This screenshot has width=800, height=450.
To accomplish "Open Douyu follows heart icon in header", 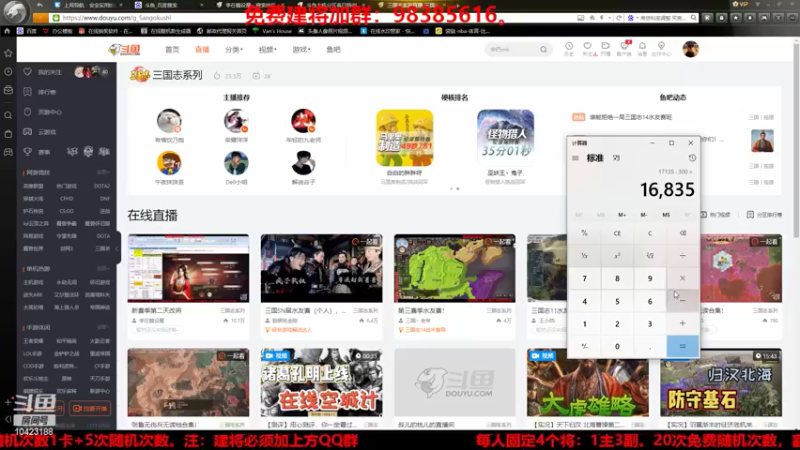I will coord(588,48).
